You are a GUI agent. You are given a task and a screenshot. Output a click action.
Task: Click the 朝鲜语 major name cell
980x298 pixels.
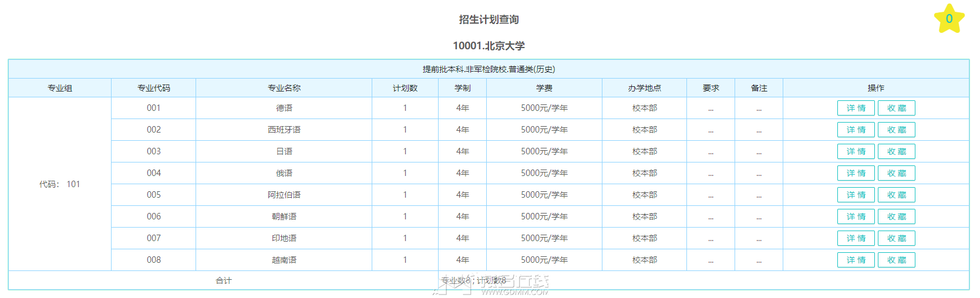pos(284,216)
